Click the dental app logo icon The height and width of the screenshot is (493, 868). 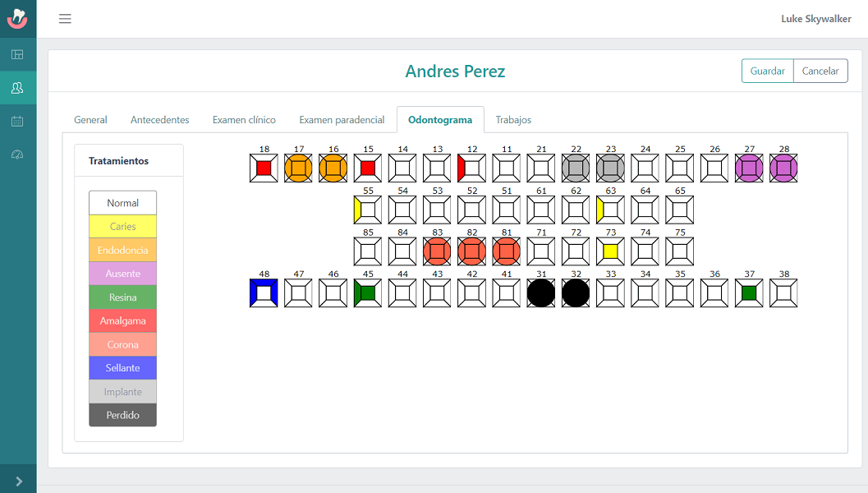coord(17,18)
